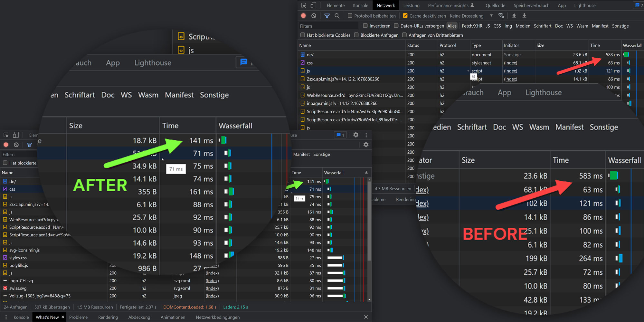Tick the Invertieren checkbox
Screen dimensions: 644x322
[x=365, y=26]
